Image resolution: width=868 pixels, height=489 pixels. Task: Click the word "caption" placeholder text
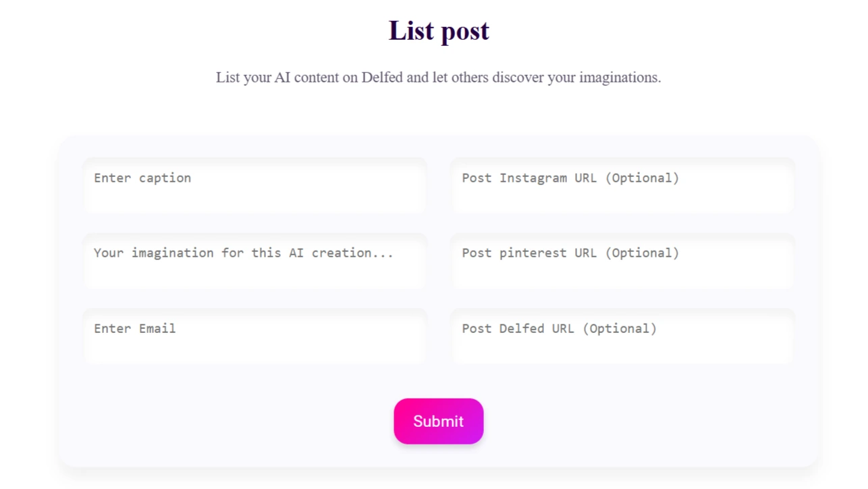click(x=165, y=178)
